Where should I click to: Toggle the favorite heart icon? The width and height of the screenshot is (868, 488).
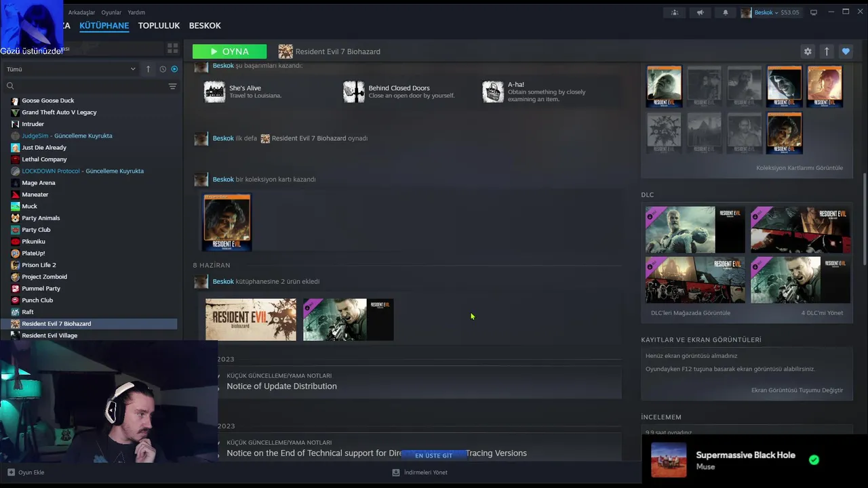point(846,52)
